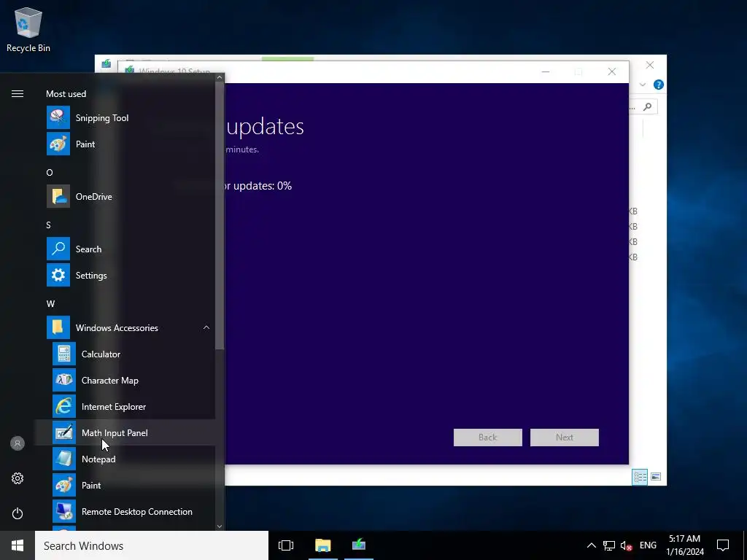Open the Action Center notifications icon

pyautogui.click(x=723, y=545)
